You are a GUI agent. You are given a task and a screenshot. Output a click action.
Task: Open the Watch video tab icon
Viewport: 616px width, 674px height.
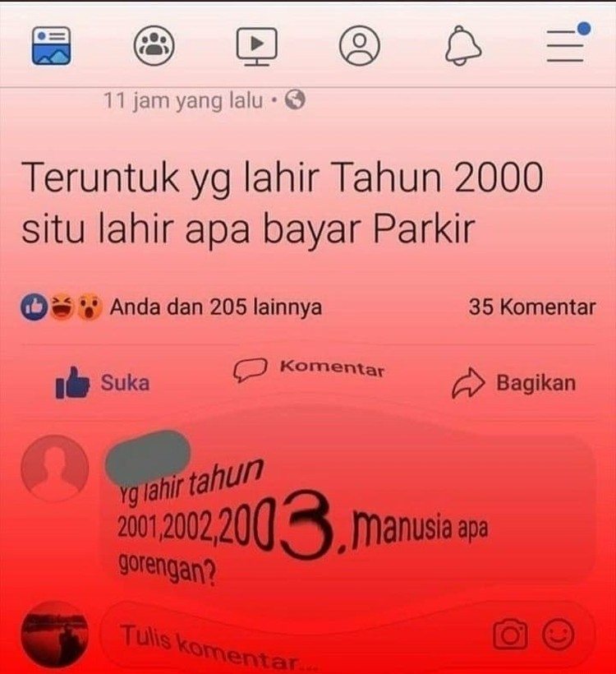coord(256,46)
